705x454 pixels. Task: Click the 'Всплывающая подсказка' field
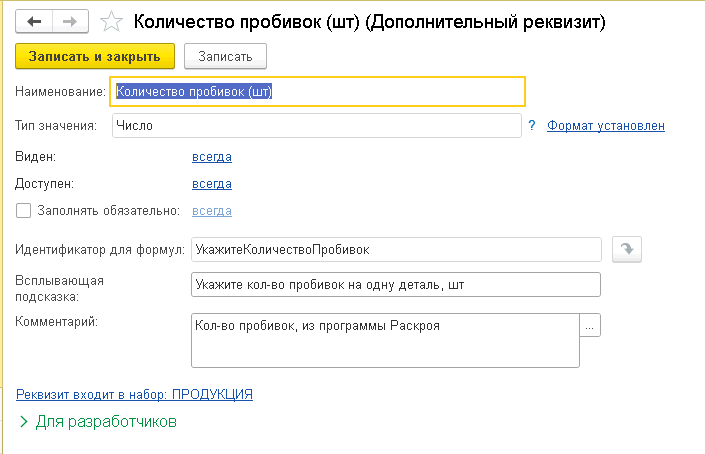395,285
